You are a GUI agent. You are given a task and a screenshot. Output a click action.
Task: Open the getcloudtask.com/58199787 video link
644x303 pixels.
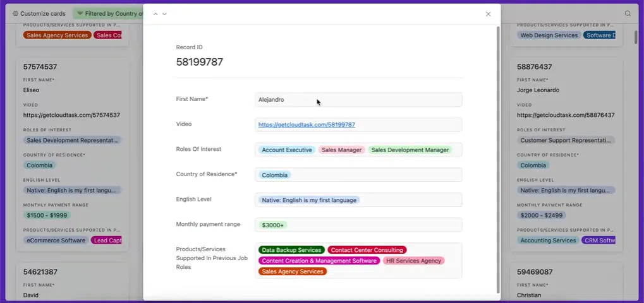[x=307, y=124]
